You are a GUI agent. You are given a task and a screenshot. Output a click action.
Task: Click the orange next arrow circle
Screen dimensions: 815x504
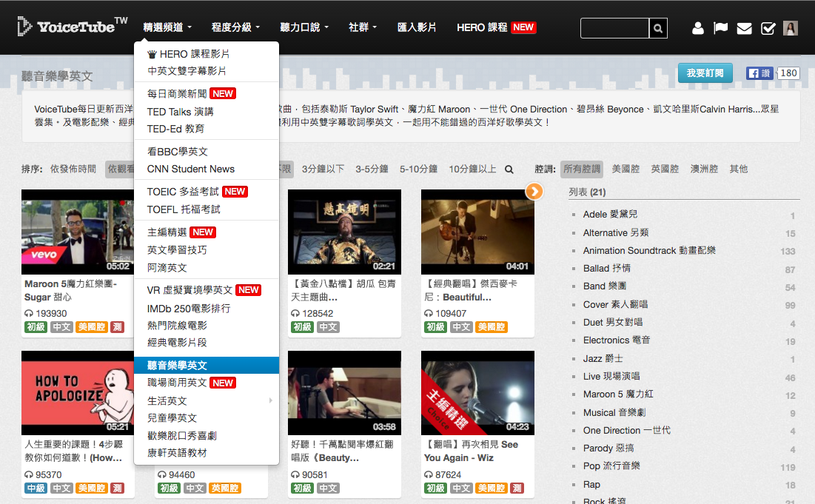tap(534, 192)
